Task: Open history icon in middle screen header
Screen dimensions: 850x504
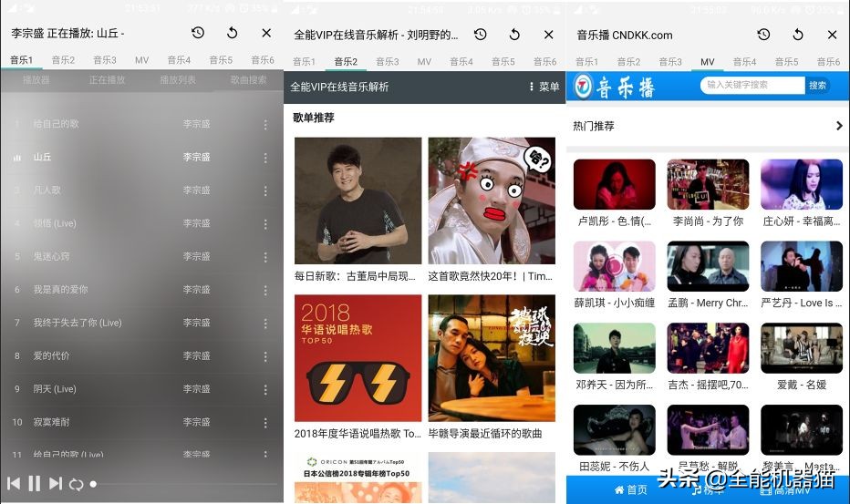Action: click(481, 35)
